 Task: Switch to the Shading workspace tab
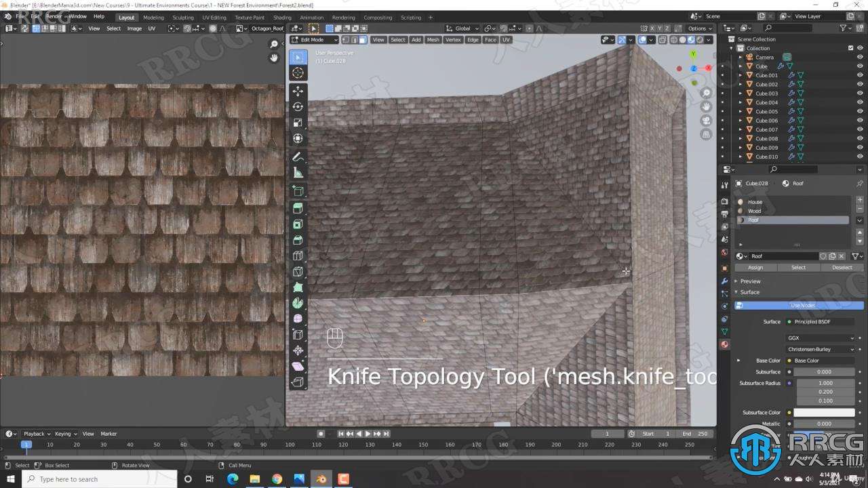coord(282,17)
